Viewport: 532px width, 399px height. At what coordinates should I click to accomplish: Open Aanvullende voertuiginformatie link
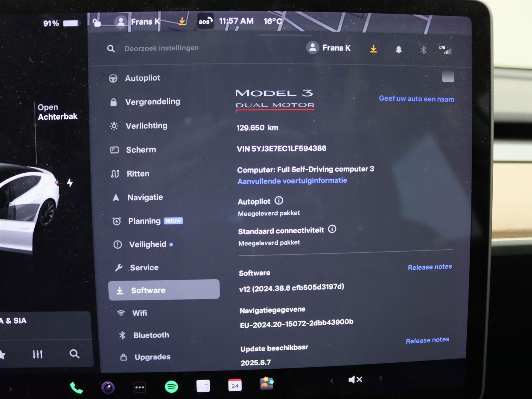coord(292,181)
